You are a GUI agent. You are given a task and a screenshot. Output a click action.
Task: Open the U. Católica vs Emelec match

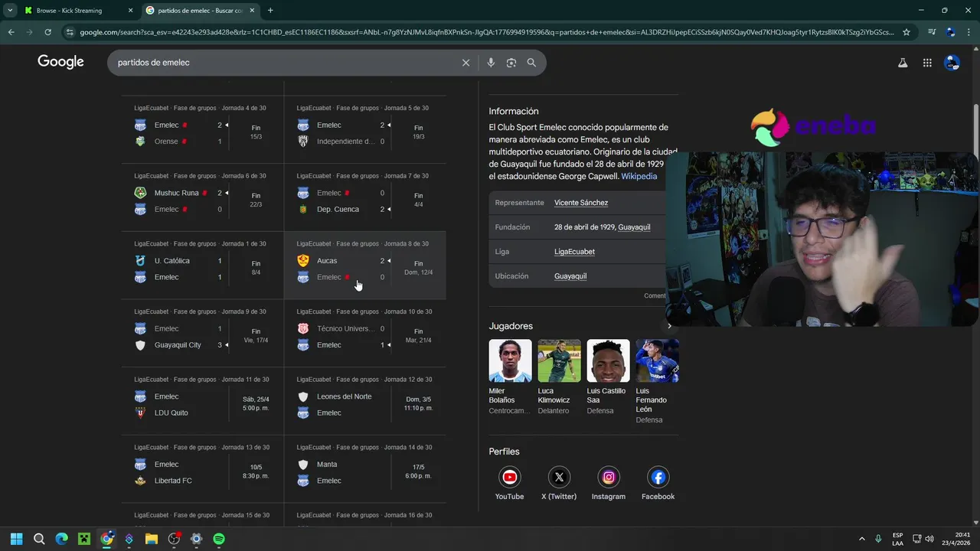tap(202, 266)
